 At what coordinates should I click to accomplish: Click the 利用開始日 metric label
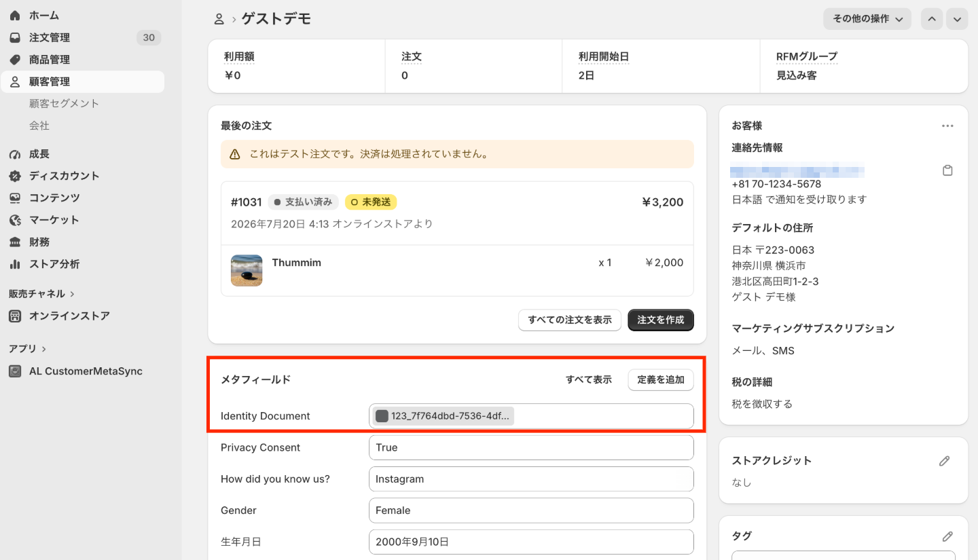(604, 56)
